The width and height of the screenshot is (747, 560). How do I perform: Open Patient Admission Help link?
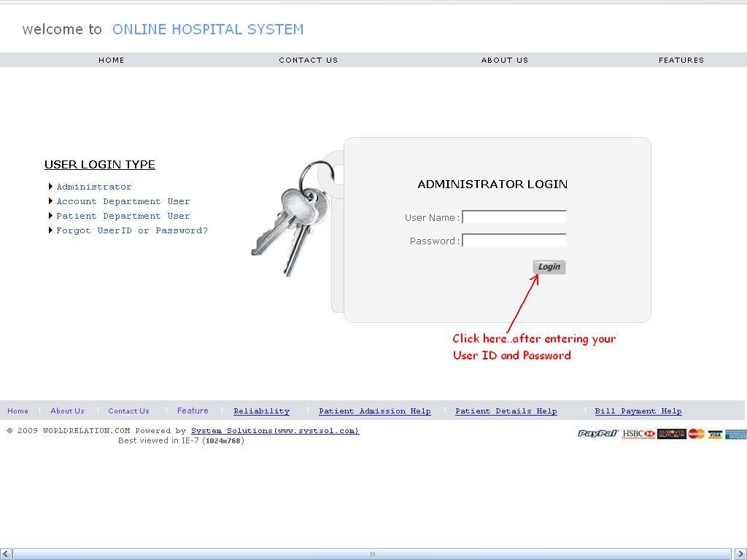(375, 411)
